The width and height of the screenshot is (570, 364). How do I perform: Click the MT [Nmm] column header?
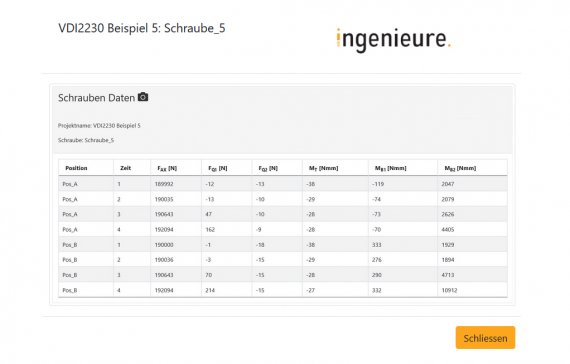tap(324, 168)
